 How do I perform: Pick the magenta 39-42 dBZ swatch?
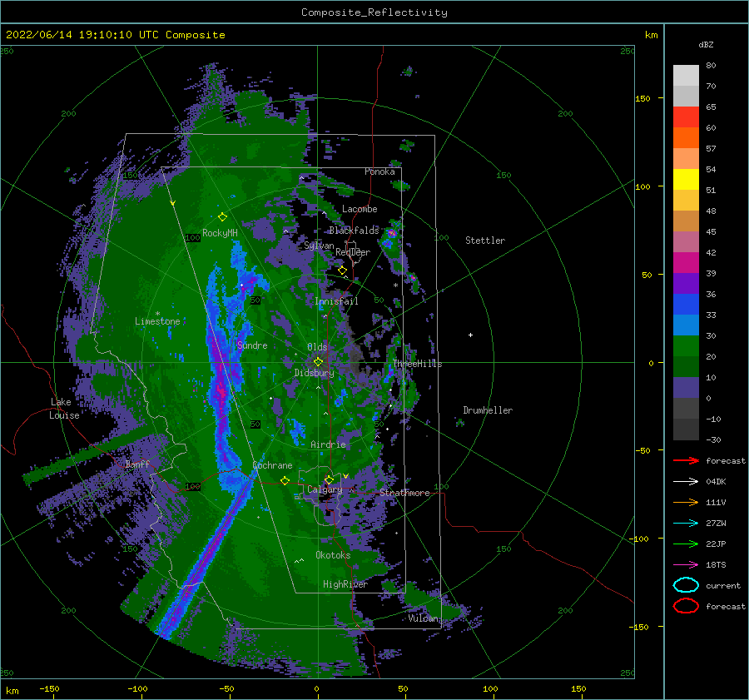(x=686, y=262)
